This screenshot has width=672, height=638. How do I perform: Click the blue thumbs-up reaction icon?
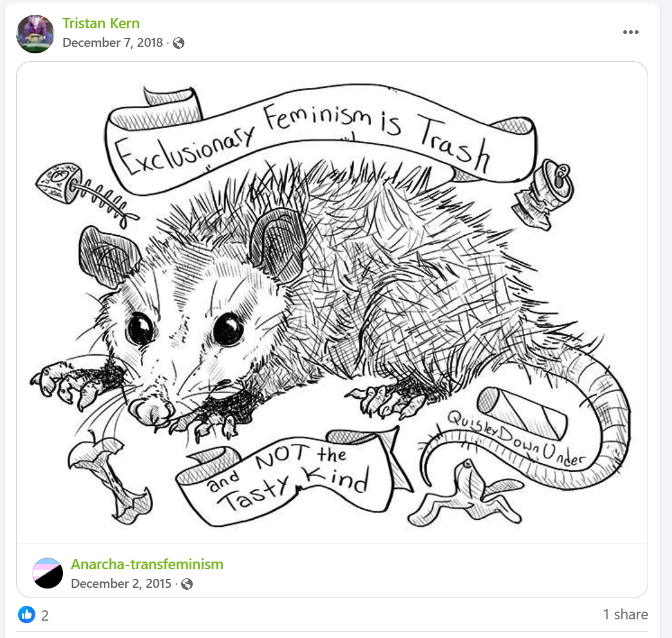[26, 614]
